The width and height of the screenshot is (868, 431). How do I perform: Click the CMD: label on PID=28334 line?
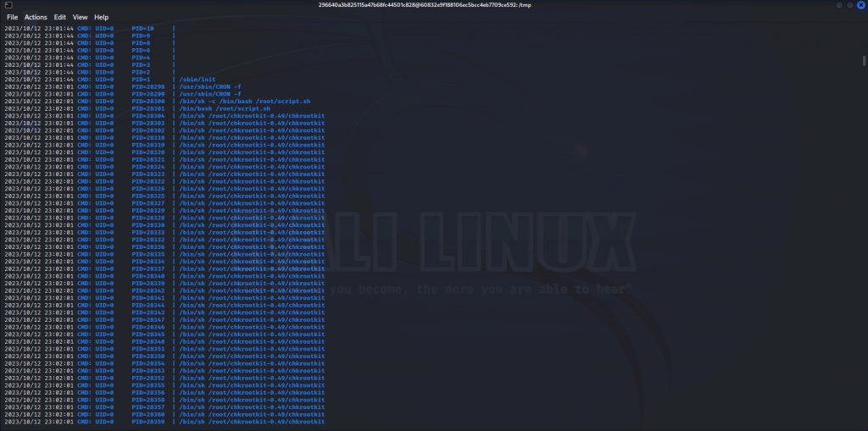point(85,261)
